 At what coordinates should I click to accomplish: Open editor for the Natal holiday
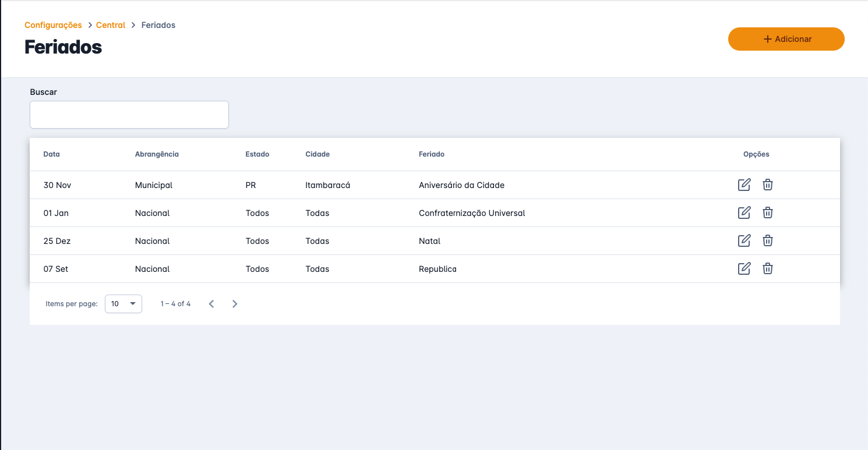[x=744, y=241]
